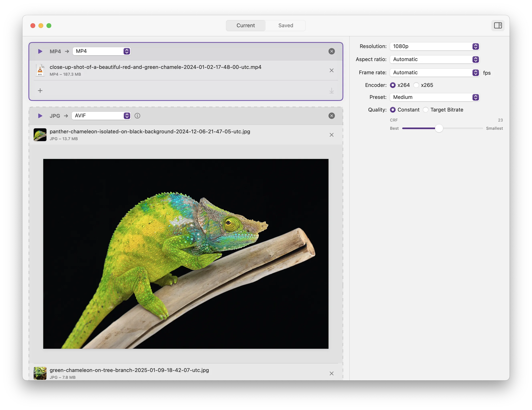Minimize the window with the yellow button
The width and height of the screenshot is (532, 410).
click(x=41, y=26)
